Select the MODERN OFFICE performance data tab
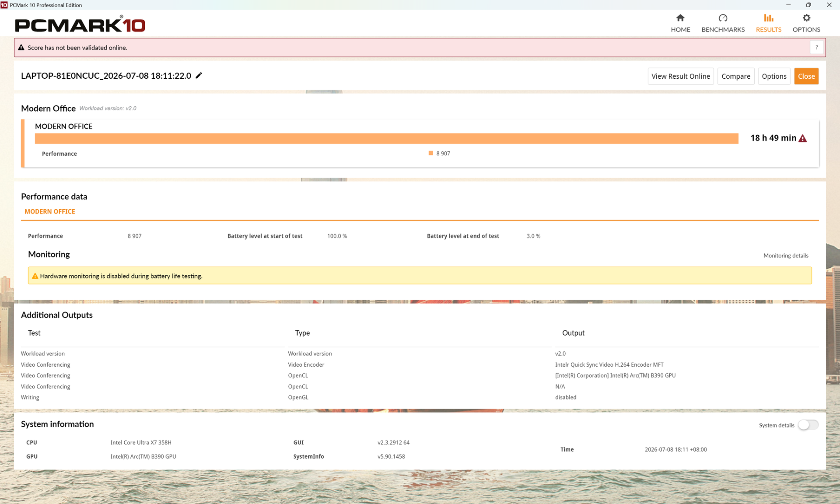The image size is (840, 504). coord(50,211)
